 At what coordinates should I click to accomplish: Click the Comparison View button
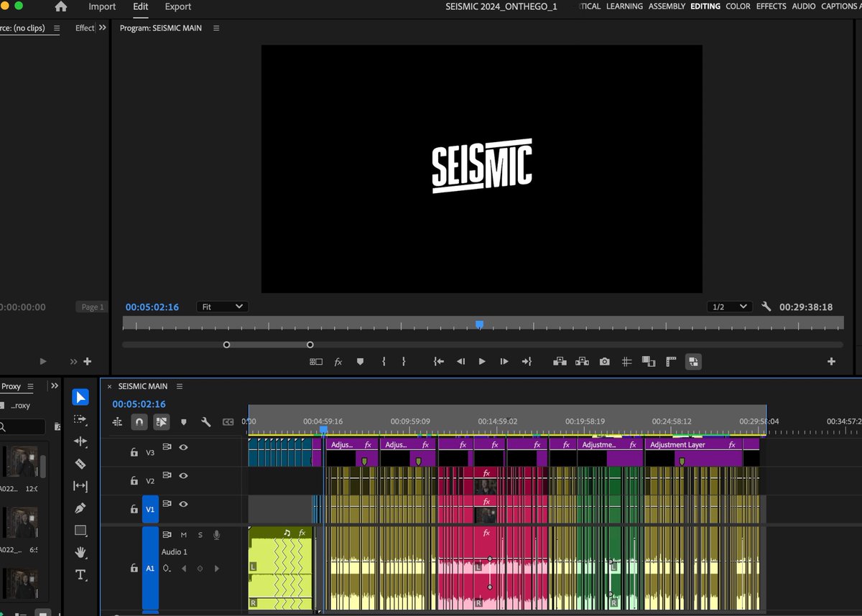click(x=648, y=362)
